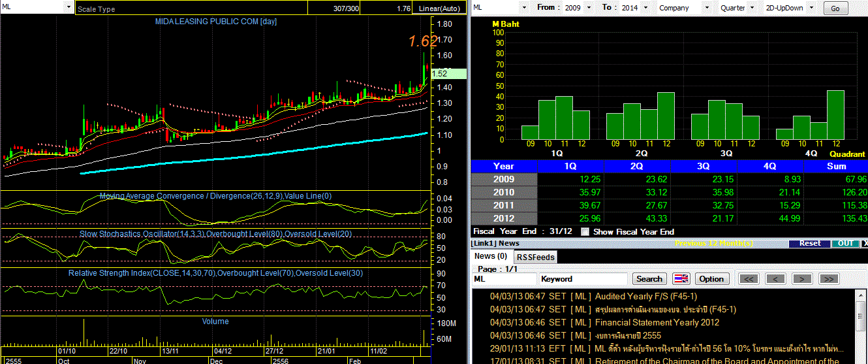Image resolution: width=868 pixels, height=364 pixels.
Task: Click the Keyword input field
Action: click(584, 279)
